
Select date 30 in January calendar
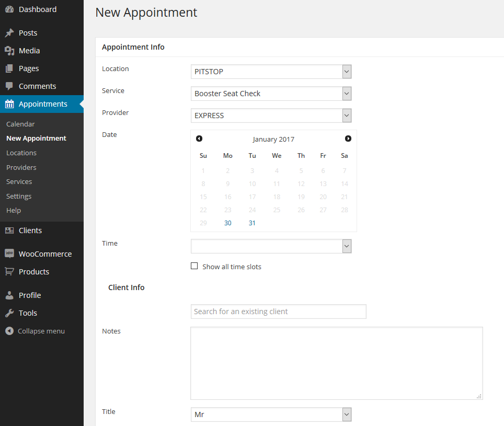(x=228, y=223)
